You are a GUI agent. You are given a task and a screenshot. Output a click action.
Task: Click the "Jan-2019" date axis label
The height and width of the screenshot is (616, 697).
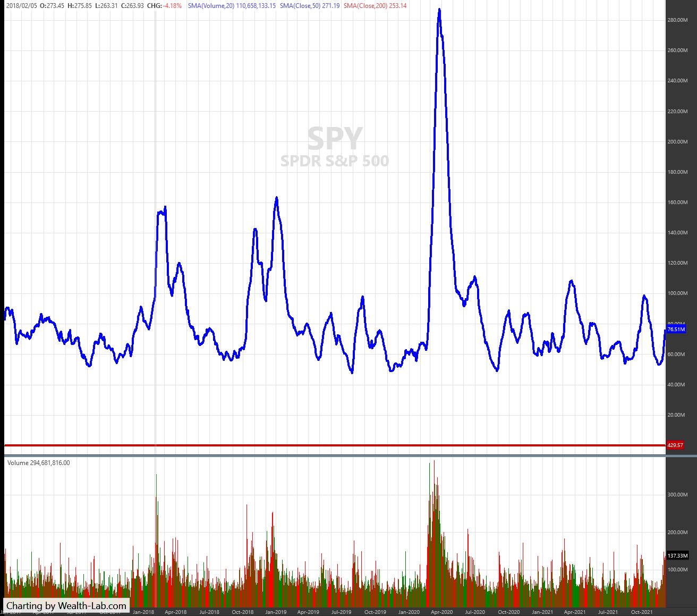[x=276, y=612]
